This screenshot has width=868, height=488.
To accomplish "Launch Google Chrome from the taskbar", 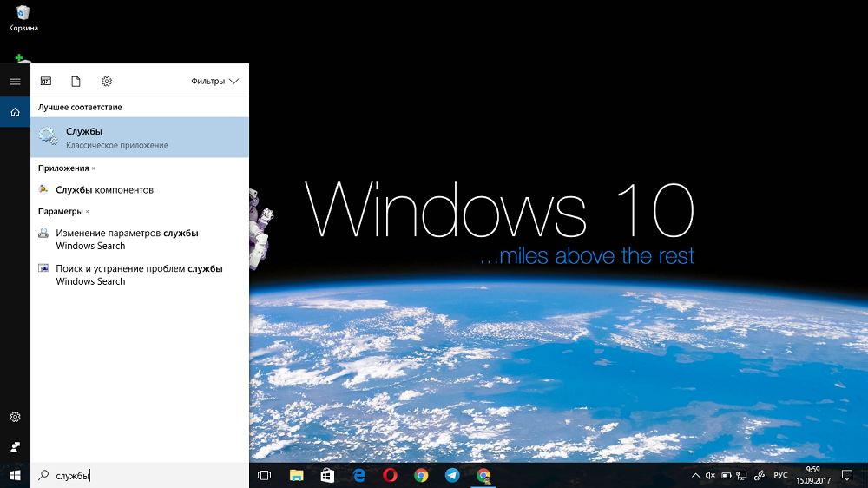I will 421,475.
